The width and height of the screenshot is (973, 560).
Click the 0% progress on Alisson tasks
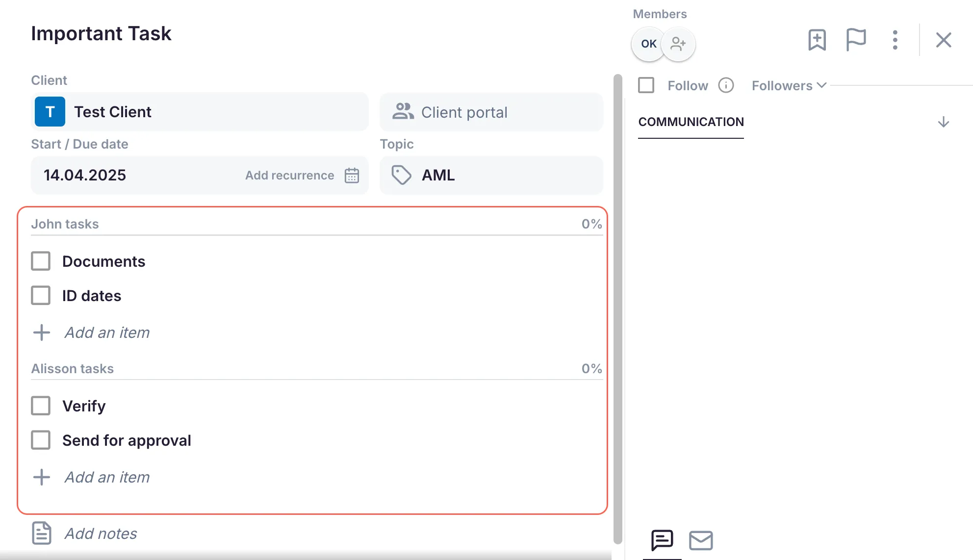[591, 368]
